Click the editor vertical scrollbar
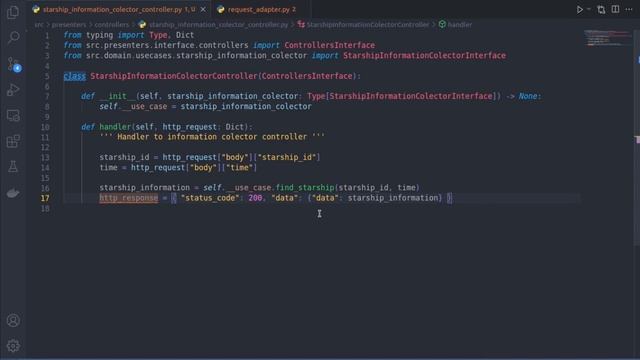Image resolution: width=640 pixels, height=360 pixels. [637, 139]
